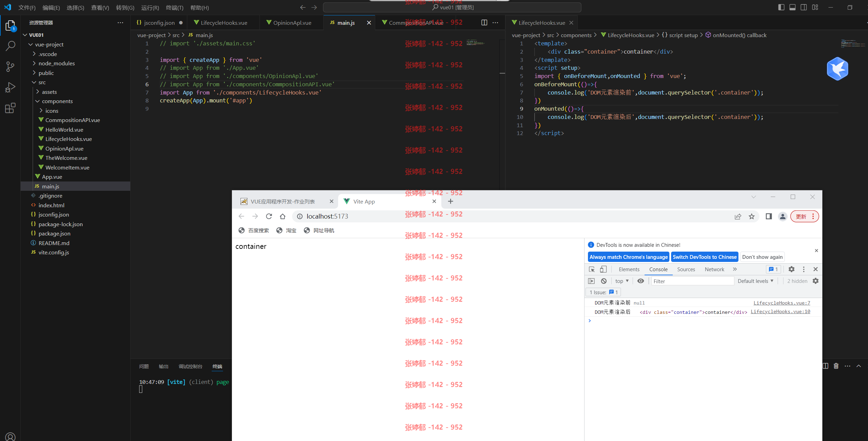The width and height of the screenshot is (868, 441).
Task: Click Don't show again button
Action: click(762, 257)
